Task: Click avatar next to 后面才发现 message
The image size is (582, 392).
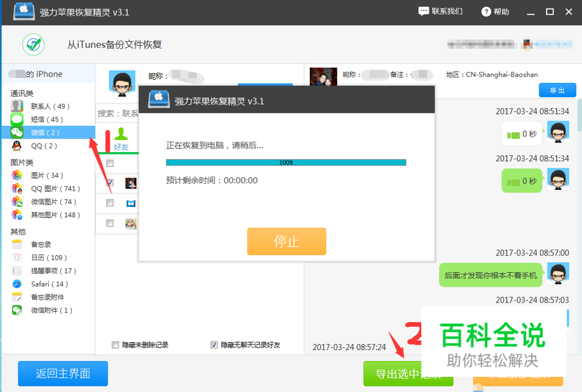Action: click(558, 273)
